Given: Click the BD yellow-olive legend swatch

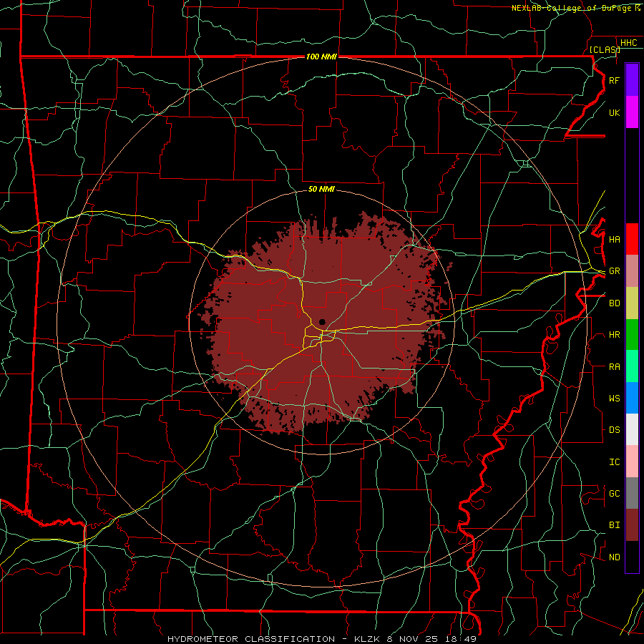Looking at the screenshot, I should coord(632,303).
